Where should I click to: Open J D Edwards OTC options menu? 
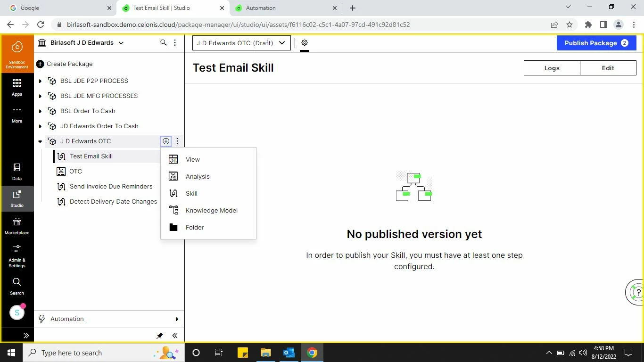(x=177, y=141)
